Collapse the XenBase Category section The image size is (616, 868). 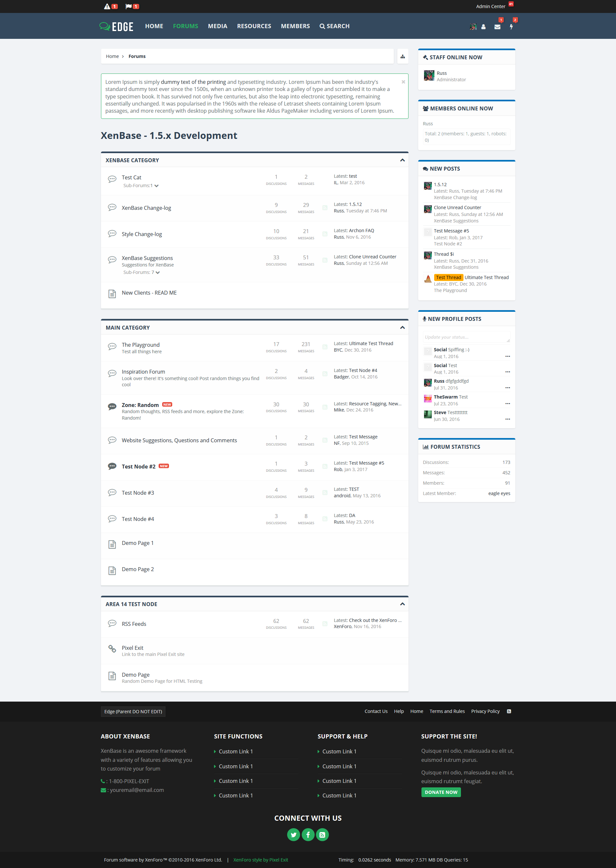point(402,160)
